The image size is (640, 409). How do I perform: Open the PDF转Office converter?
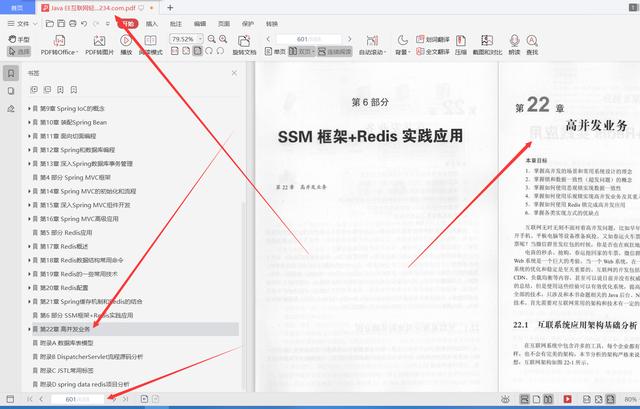(59, 45)
